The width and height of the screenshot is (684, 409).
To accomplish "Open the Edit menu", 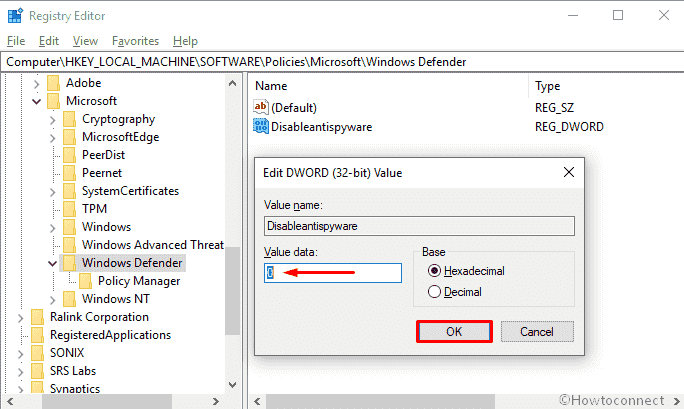I will click(x=48, y=41).
